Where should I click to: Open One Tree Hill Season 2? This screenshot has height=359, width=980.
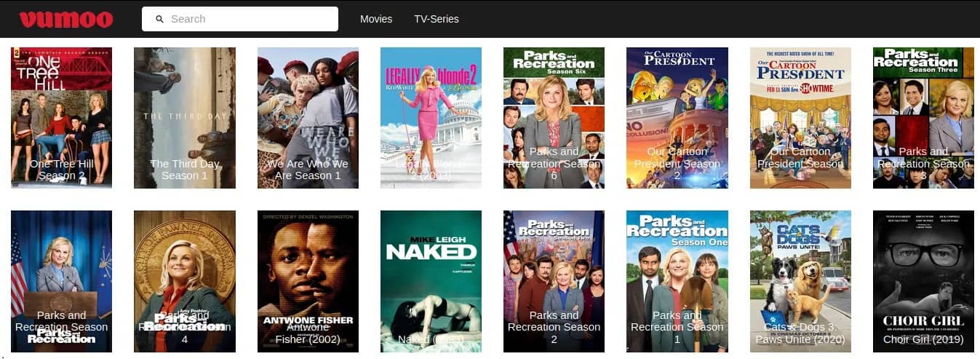point(61,117)
